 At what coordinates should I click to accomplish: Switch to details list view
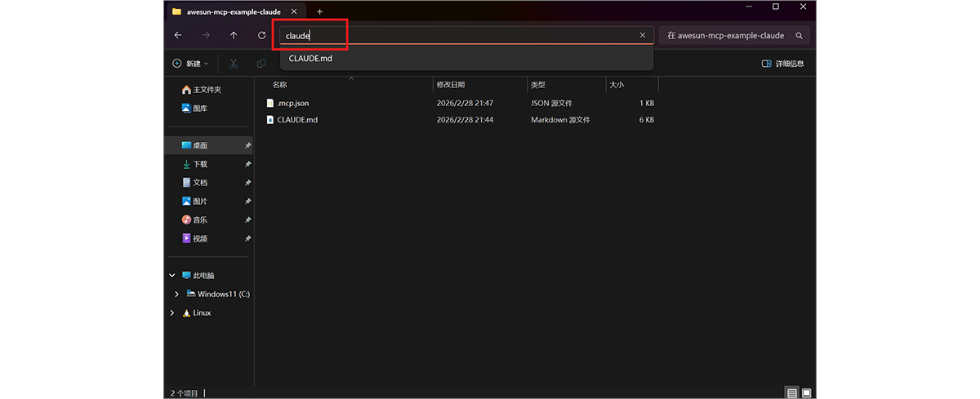(791, 392)
